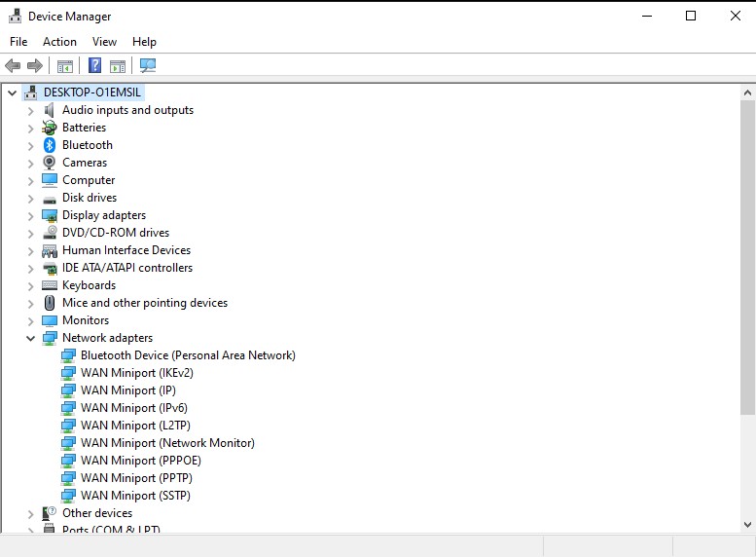Open the Help menu
The height and width of the screenshot is (557, 756).
[144, 42]
